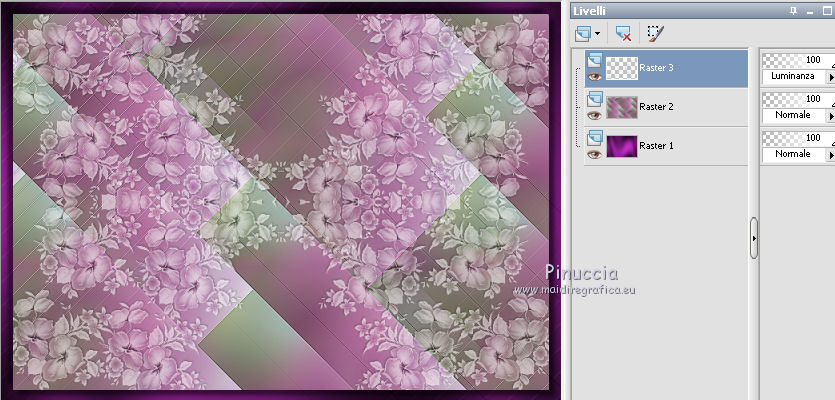Image resolution: width=835 pixels, height=400 pixels.
Task: Click the floral image canvas
Action: click(281, 201)
